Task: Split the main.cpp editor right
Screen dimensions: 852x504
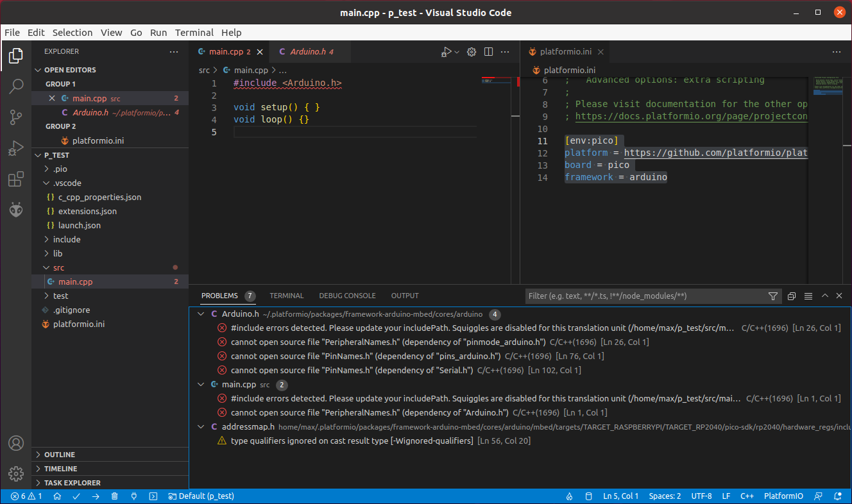Action: click(488, 52)
